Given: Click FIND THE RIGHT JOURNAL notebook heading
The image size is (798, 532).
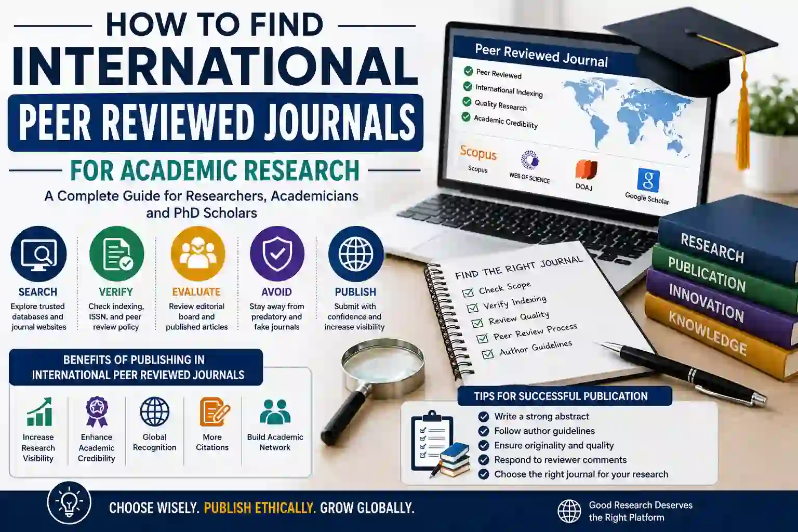Looking at the screenshot, I should pyautogui.click(x=519, y=267).
